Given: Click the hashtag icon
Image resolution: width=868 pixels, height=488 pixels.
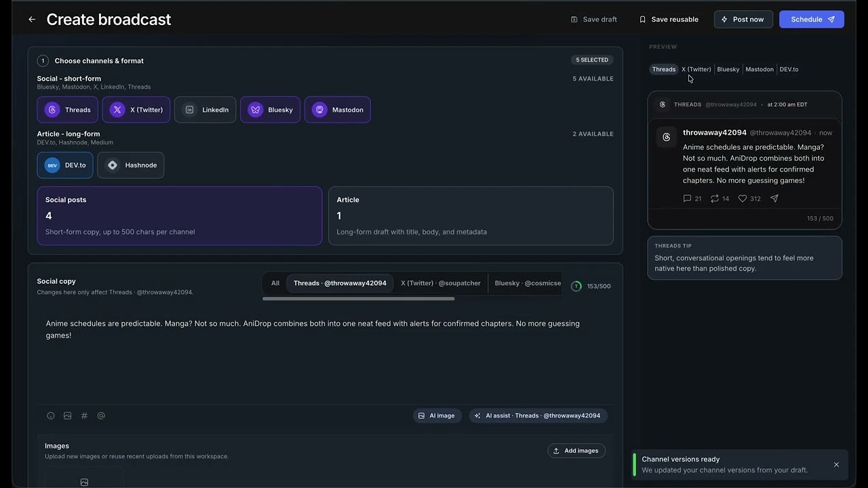Looking at the screenshot, I should point(84,416).
